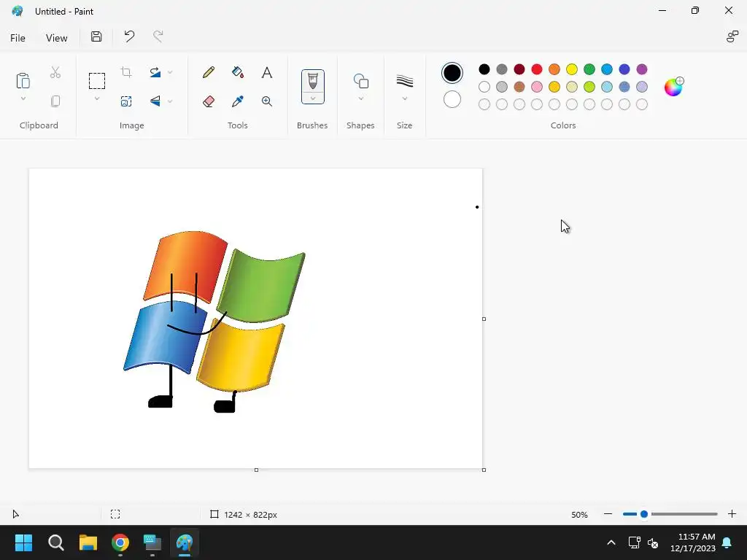This screenshot has width=747, height=560.
Task: Select the black Color 1 swatch
Action: coord(452,73)
